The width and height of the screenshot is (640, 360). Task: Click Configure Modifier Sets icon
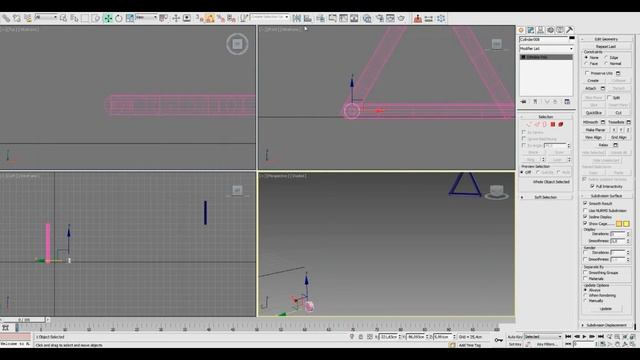[567, 102]
